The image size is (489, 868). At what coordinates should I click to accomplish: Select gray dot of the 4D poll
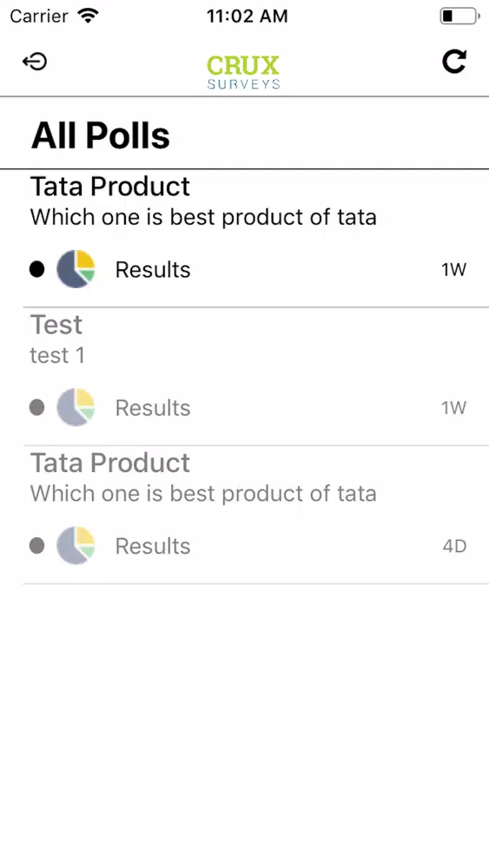37,546
